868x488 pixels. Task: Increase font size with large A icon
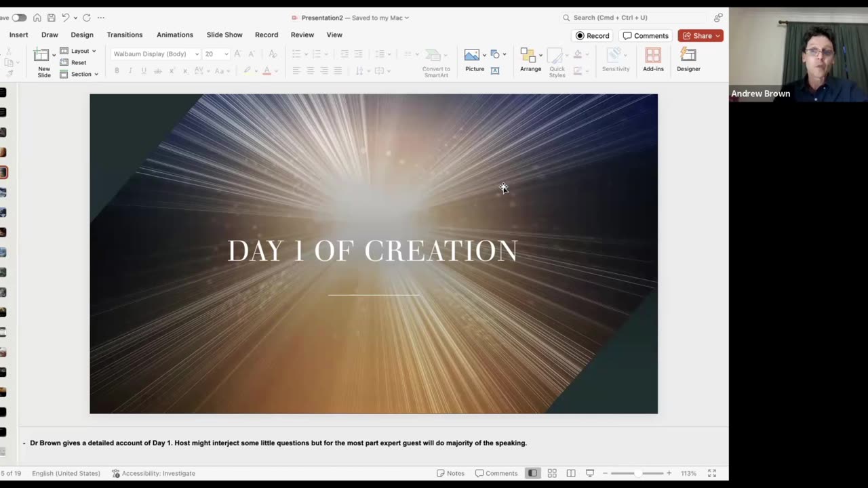(x=238, y=54)
